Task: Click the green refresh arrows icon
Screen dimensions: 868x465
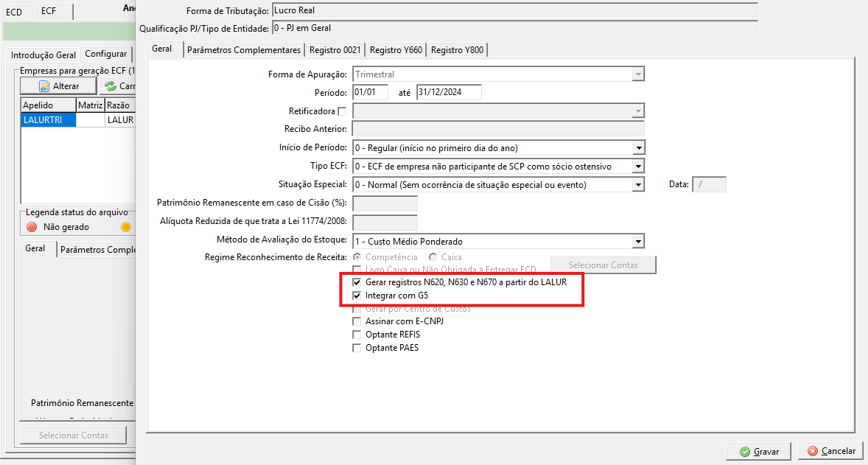Action: 111,86
